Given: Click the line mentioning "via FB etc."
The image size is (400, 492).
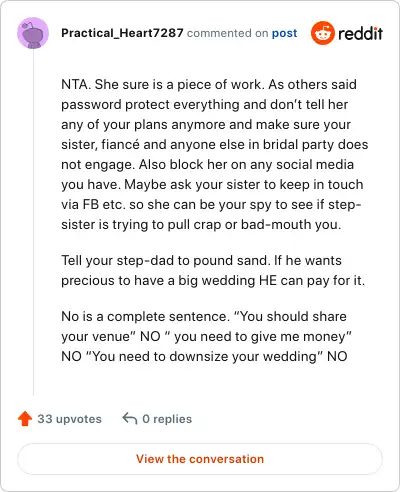Looking at the screenshot, I should tap(211, 204).
